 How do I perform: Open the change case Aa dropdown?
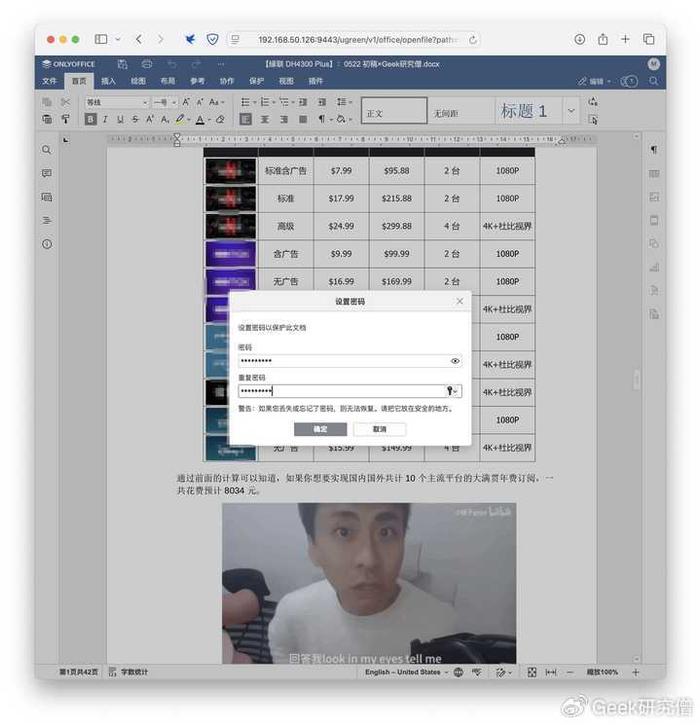coord(216,102)
